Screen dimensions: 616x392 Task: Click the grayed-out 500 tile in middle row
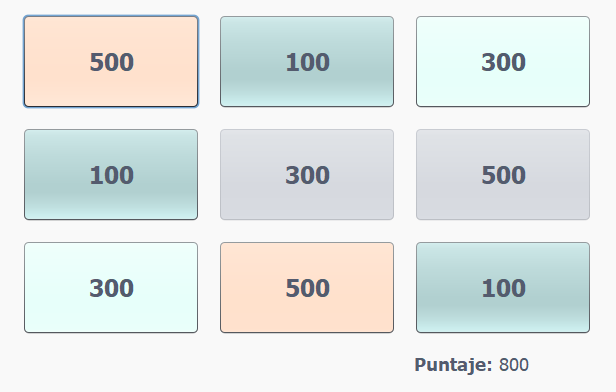(x=503, y=174)
